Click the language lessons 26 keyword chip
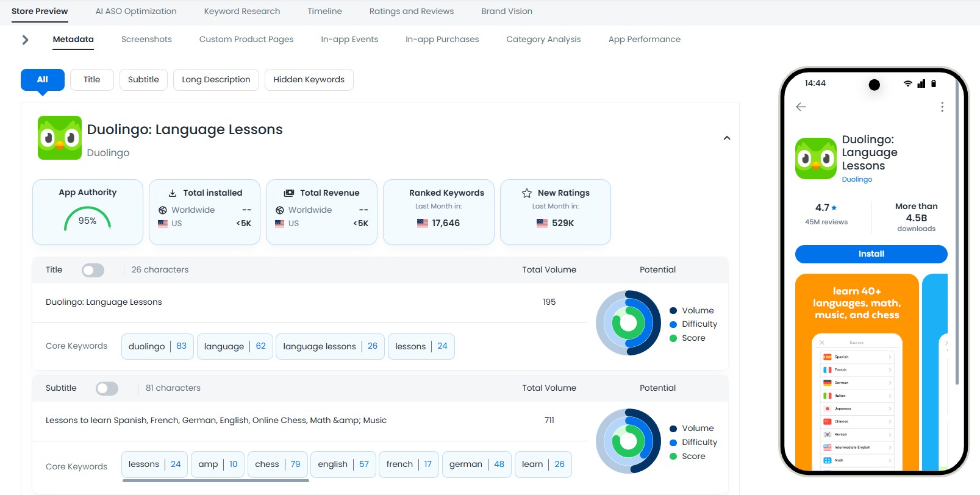 331,346
